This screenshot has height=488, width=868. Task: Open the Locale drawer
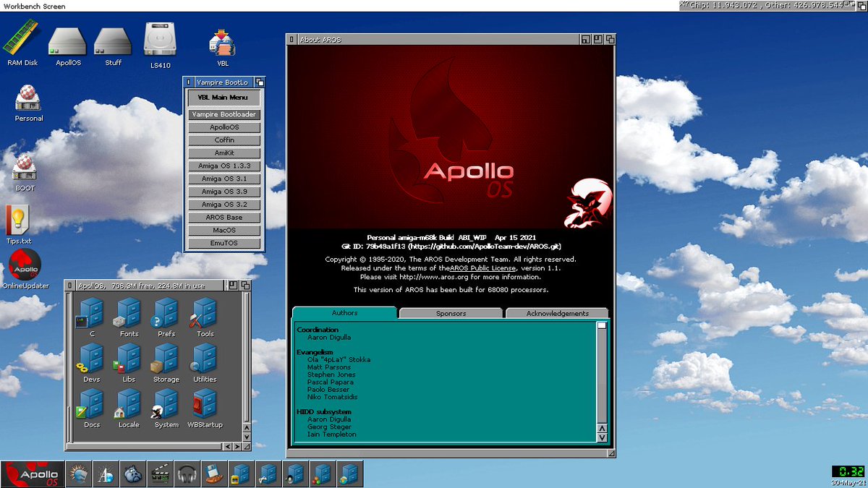coord(129,408)
